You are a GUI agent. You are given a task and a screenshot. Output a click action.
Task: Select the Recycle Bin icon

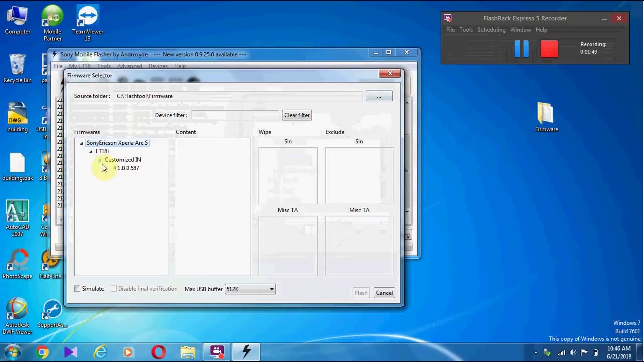click(17, 69)
